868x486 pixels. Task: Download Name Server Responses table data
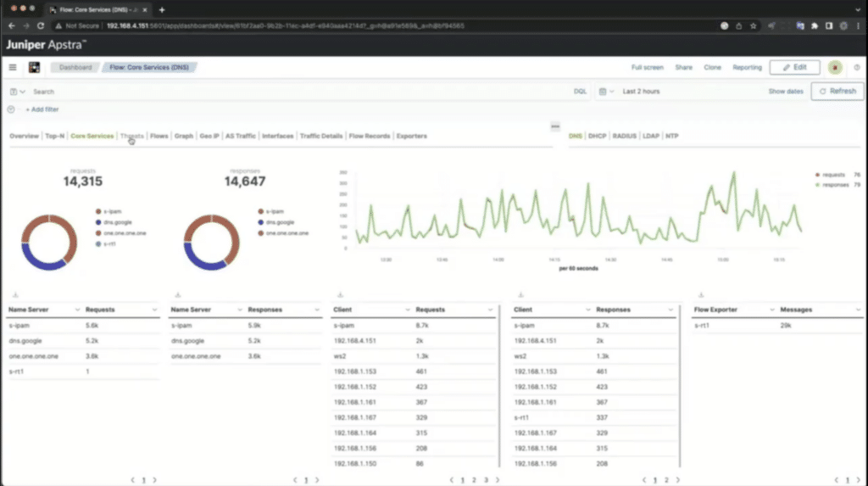pyautogui.click(x=178, y=295)
